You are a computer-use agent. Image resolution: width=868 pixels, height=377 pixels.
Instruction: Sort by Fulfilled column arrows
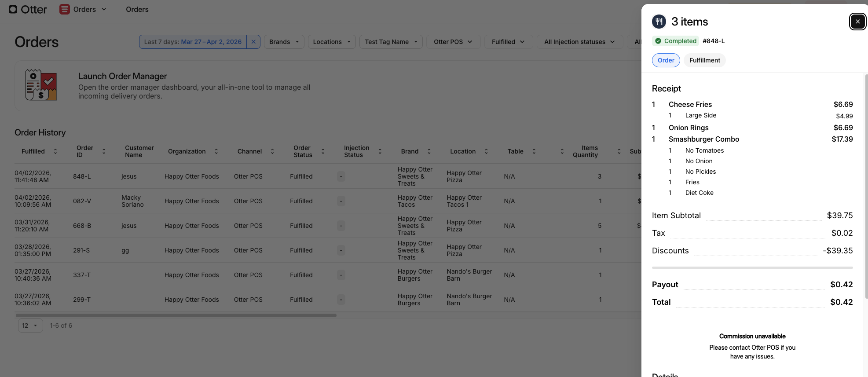(x=55, y=151)
